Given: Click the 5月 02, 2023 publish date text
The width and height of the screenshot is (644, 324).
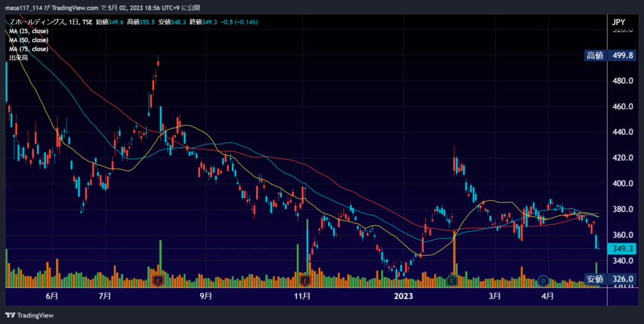Looking at the screenshot, I should (125, 8).
